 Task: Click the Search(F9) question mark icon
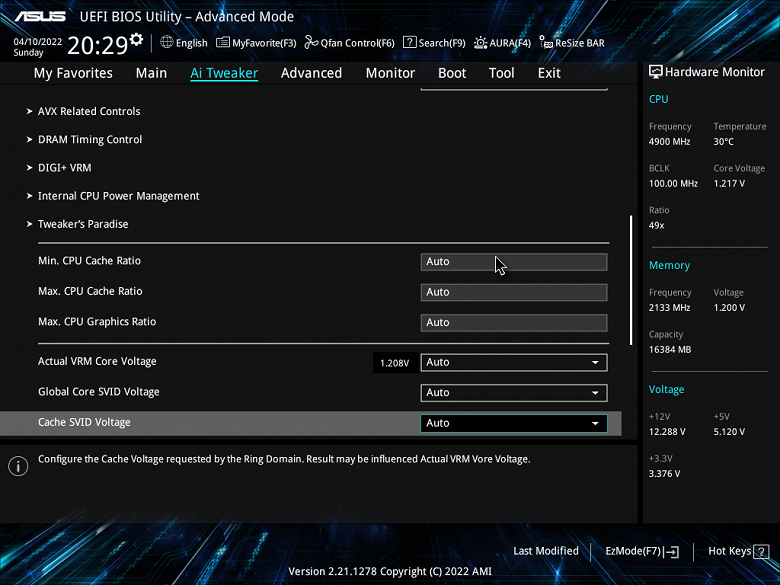click(x=409, y=42)
